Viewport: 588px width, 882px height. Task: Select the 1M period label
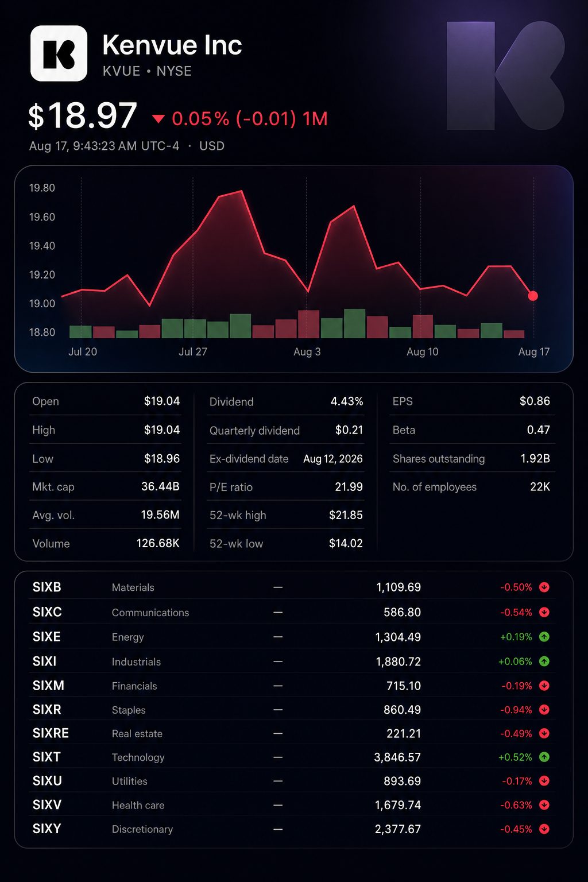(315, 119)
